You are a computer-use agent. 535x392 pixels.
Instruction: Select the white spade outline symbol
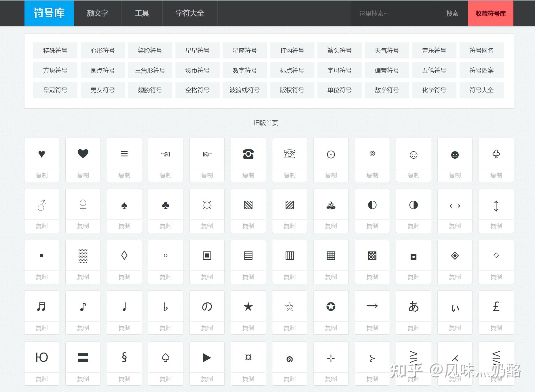coord(166,358)
